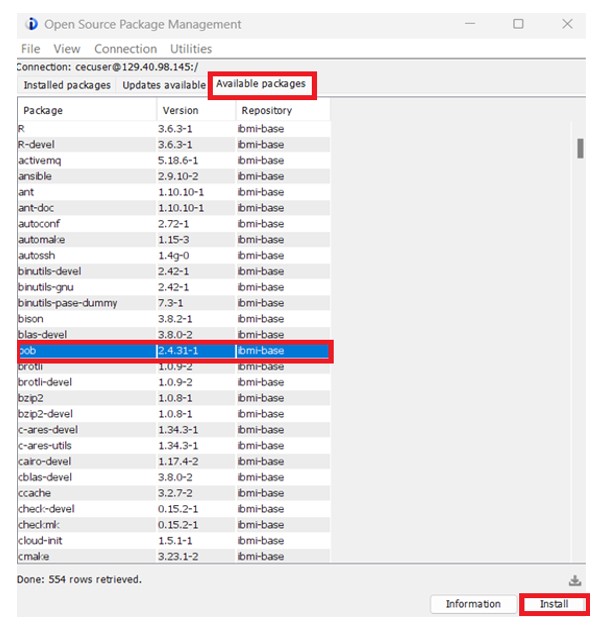The height and width of the screenshot is (630, 599).
Task: Sort by the Repository column header
Action: coord(283,110)
